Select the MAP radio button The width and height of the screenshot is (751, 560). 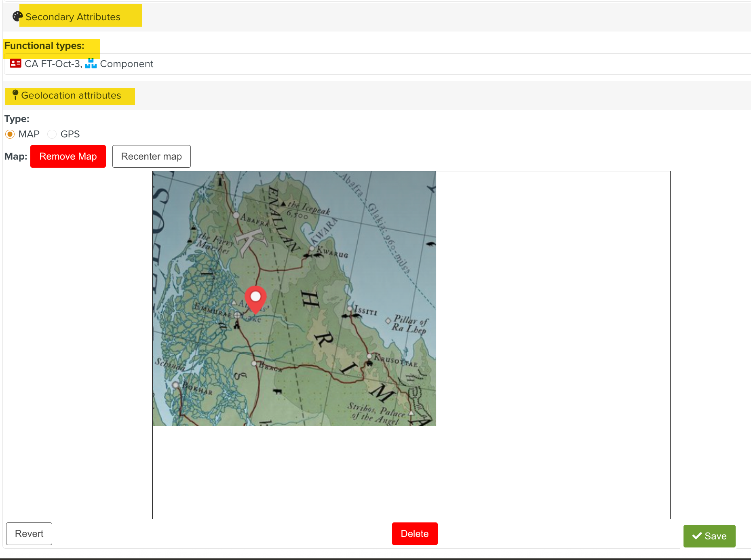pos(10,134)
